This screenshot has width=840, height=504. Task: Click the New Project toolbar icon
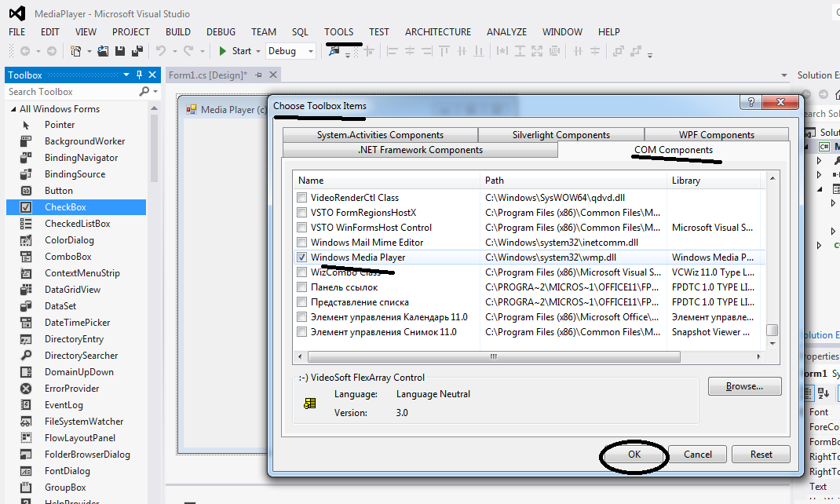(x=76, y=51)
